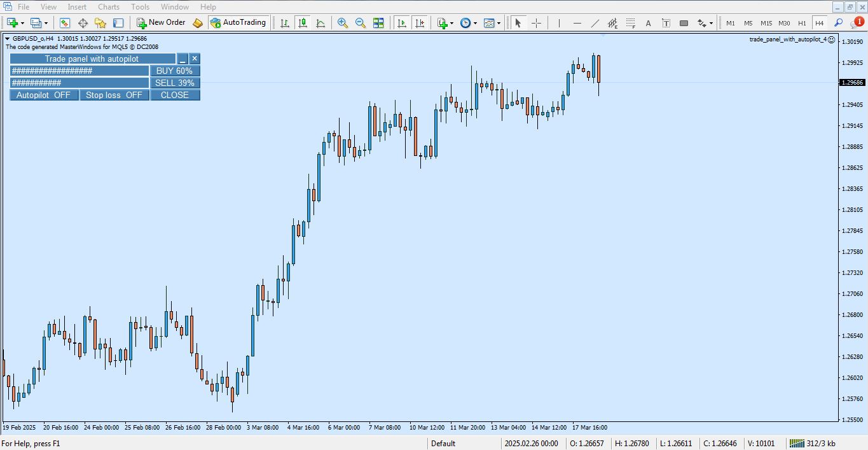
Task: Open the Navigator panel
Action: (101, 23)
